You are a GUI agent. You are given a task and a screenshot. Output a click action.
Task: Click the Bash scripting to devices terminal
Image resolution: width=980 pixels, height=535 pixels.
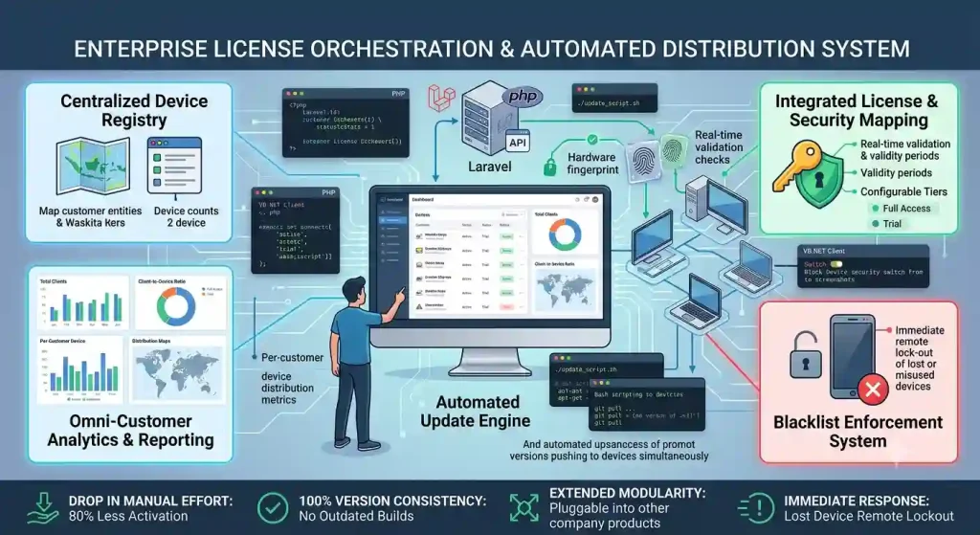coord(646,404)
